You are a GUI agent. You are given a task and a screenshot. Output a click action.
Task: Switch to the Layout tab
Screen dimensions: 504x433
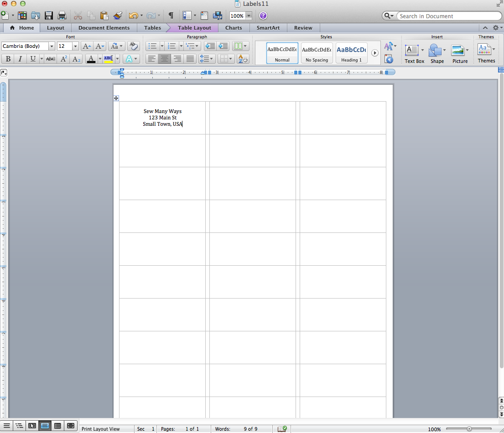pyautogui.click(x=56, y=28)
